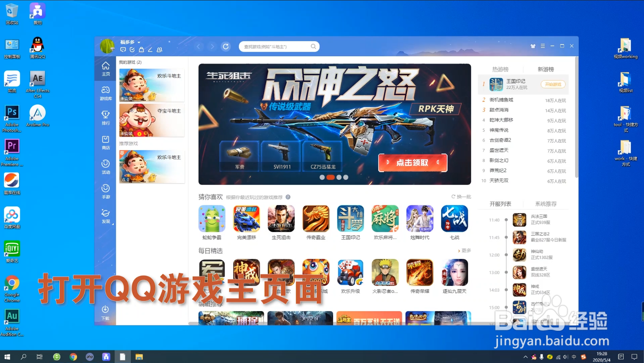Open the 欢乐升级 game icon
644x363 pixels.
[351, 272]
